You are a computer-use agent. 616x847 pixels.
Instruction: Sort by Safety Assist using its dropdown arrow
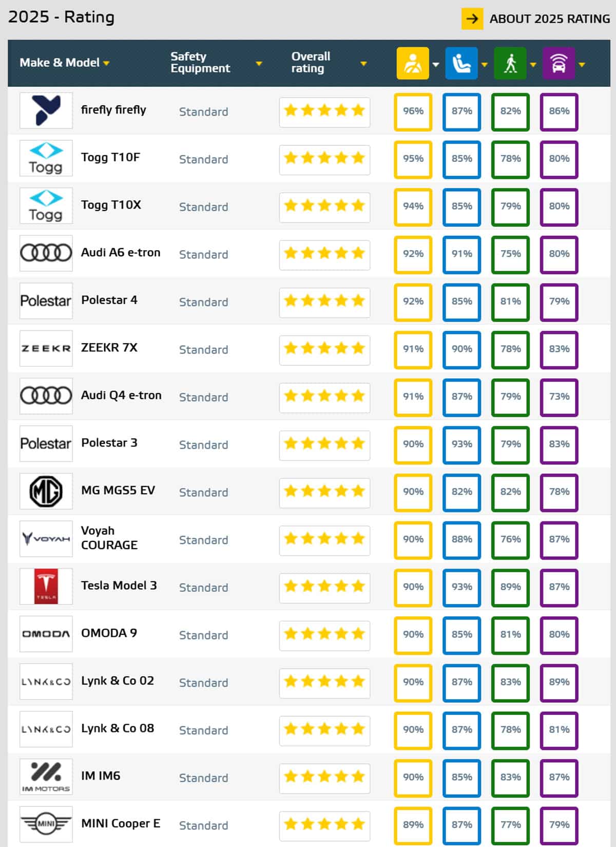click(582, 65)
